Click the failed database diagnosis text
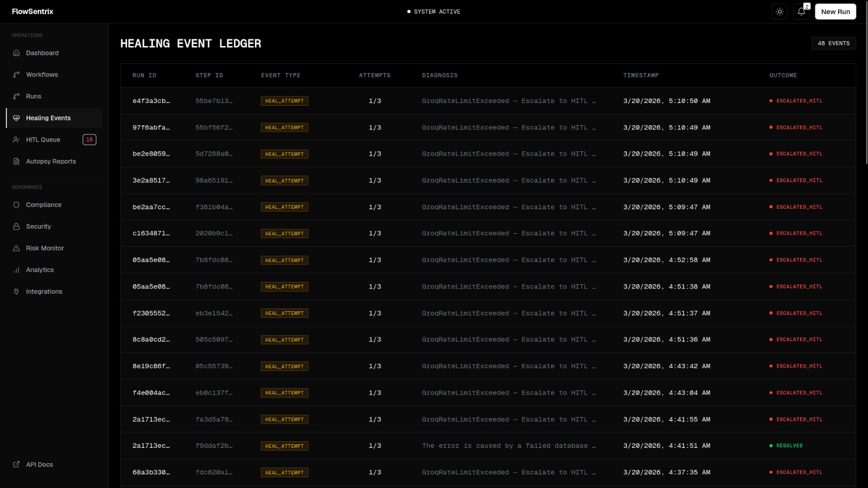The height and width of the screenshot is (488, 868). (509, 446)
